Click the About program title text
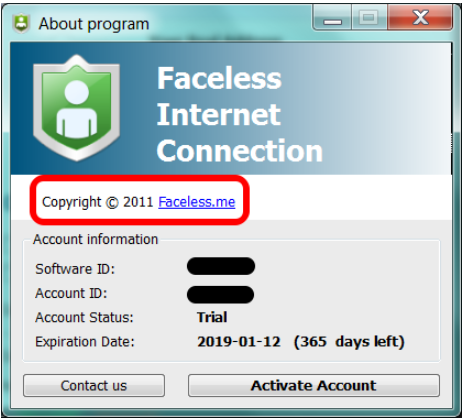 tap(94, 24)
